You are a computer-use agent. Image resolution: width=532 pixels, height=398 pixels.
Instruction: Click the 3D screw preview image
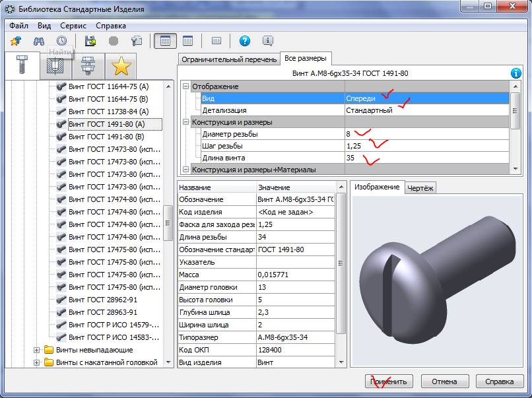438,281
